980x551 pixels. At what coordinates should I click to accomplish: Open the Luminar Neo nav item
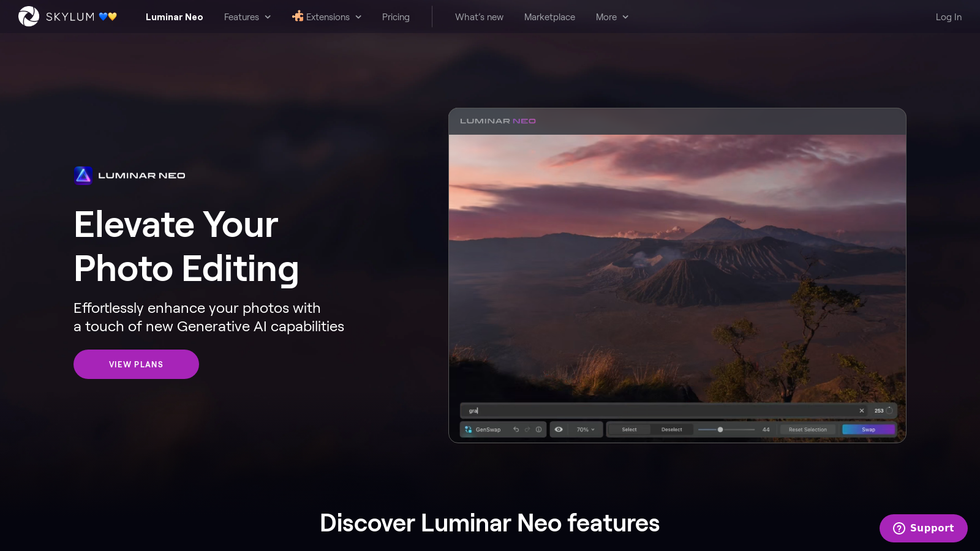[x=174, y=17]
